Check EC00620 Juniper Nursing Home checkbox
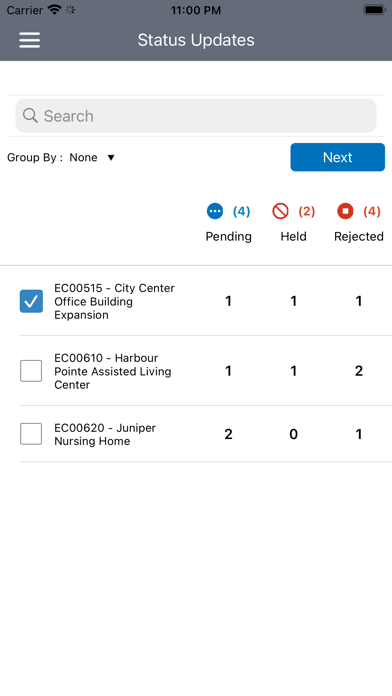This screenshot has width=392, height=696. coord(31,434)
